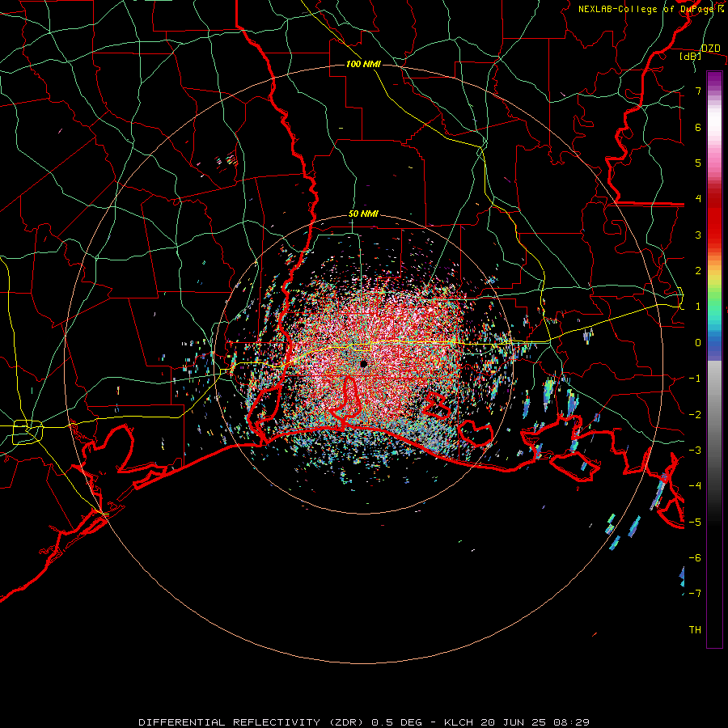The width and height of the screenshot is (728, 728).
Task: Click the '-2' value on the color scale
Action: point(695,415)
